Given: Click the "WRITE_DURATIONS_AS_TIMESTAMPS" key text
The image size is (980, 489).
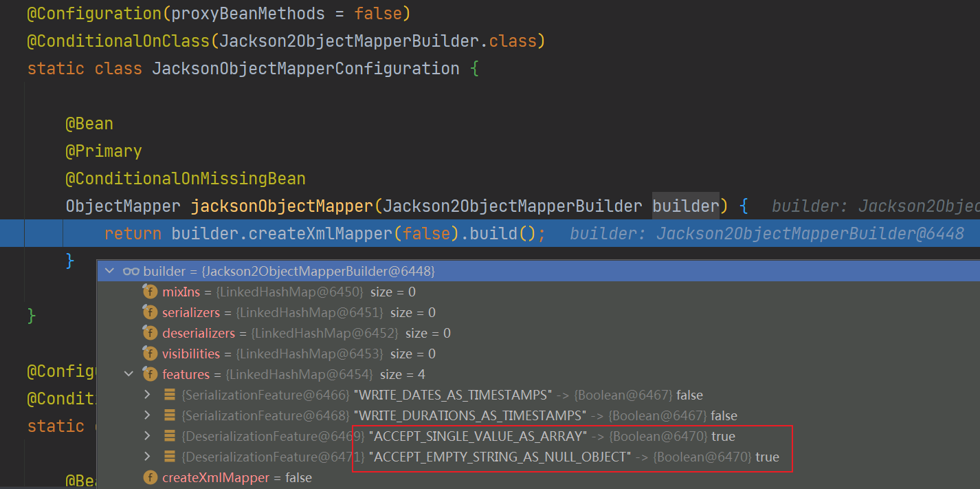Looking at the screenshot, I should click(470, 415).
